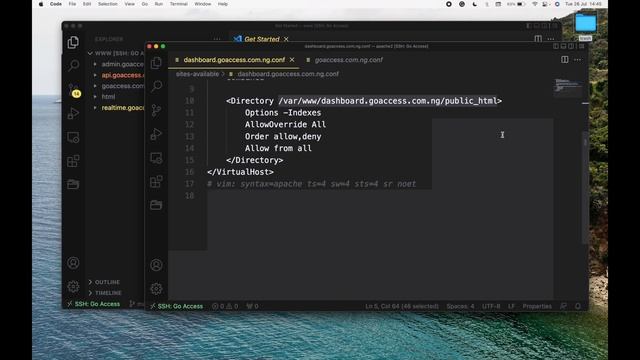Click feedback icon in front status bar
The image size is (640, 360).
[563, 306]
